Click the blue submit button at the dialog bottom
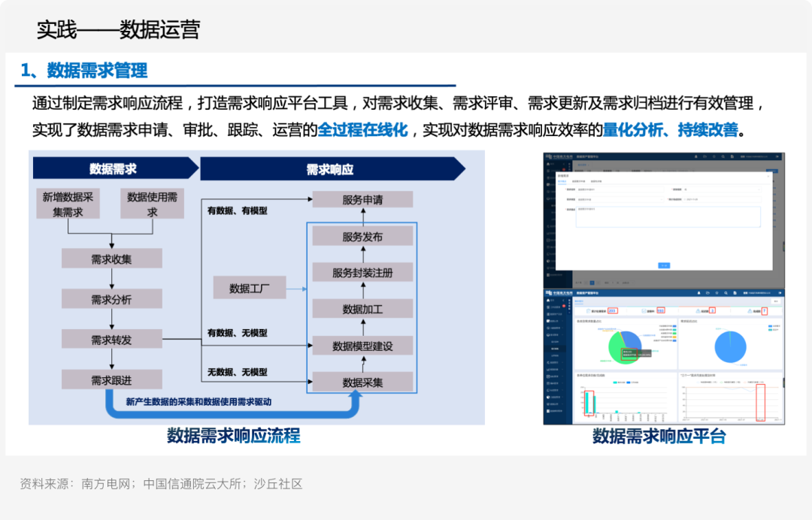Screen dimensions: 812x520 664,265
